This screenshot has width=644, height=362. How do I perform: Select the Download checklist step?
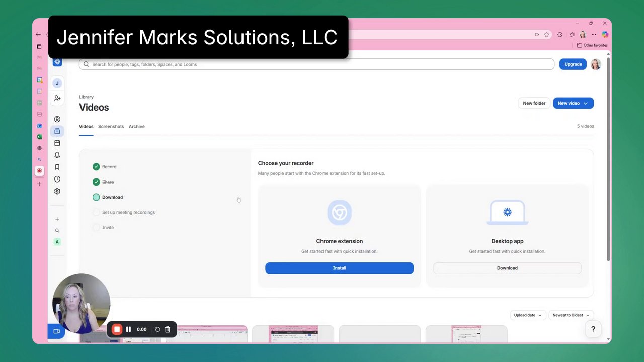108,197
